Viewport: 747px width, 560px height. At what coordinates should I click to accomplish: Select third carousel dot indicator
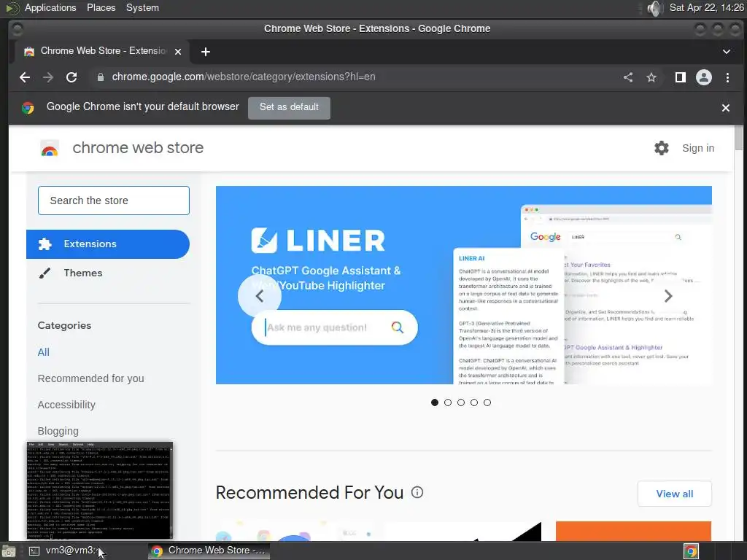point(461,402)
